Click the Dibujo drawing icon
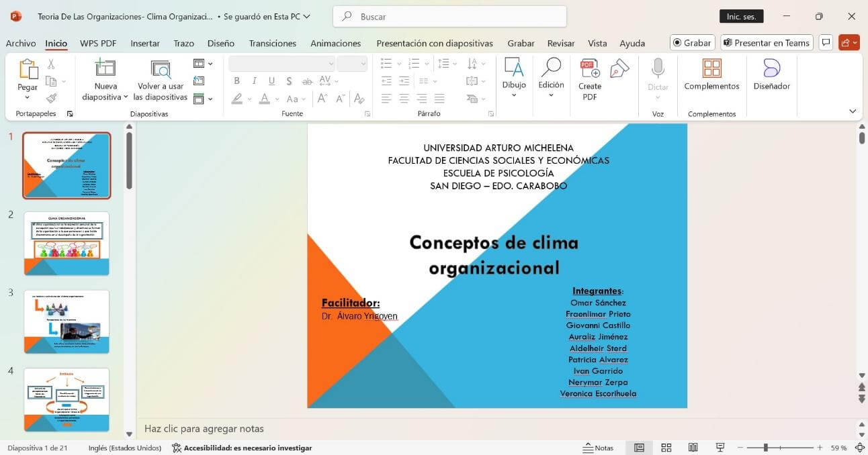868x455 pixels. [x=514, y=68]
